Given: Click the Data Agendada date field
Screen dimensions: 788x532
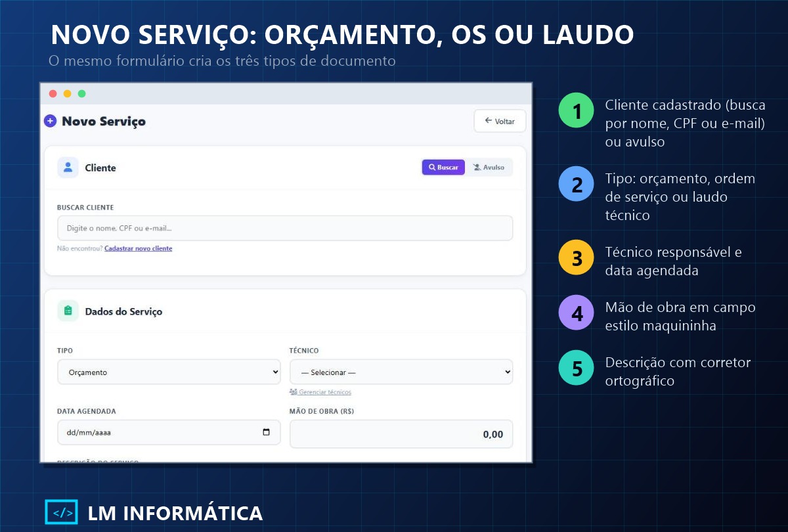Looking at the screenshot, I should point(169,432).
